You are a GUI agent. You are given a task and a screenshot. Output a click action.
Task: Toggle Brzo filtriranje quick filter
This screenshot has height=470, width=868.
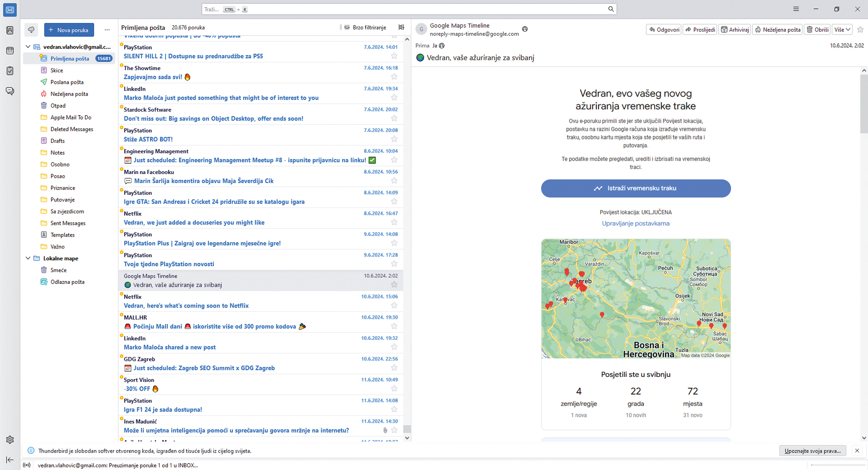(x=365, y=27)
